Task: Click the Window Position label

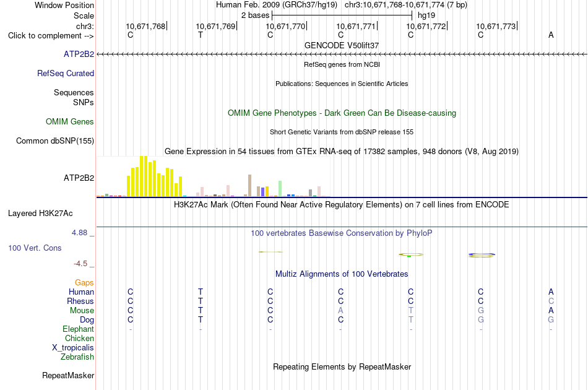Action: point(64,5)
